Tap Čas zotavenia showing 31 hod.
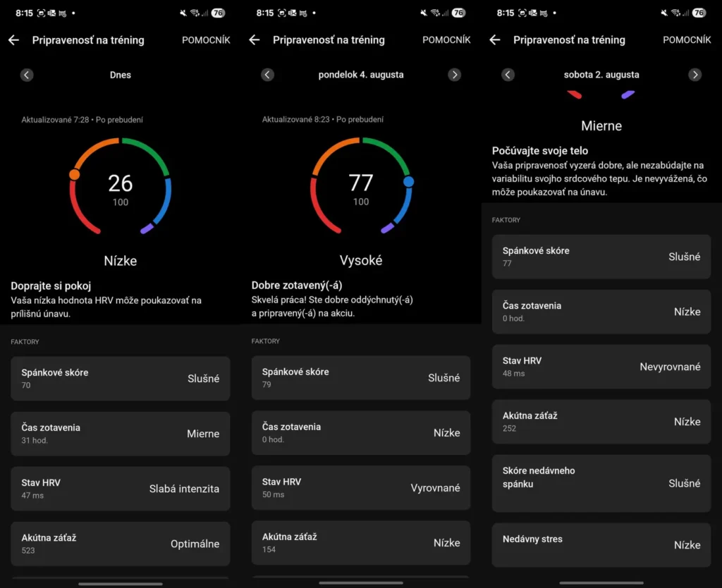 (x=120, y=433)
